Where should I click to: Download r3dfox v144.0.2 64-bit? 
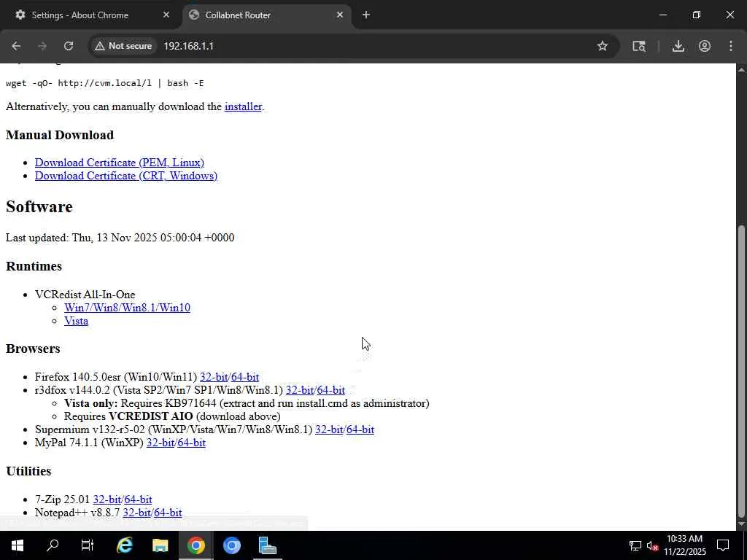click(330, 391)
